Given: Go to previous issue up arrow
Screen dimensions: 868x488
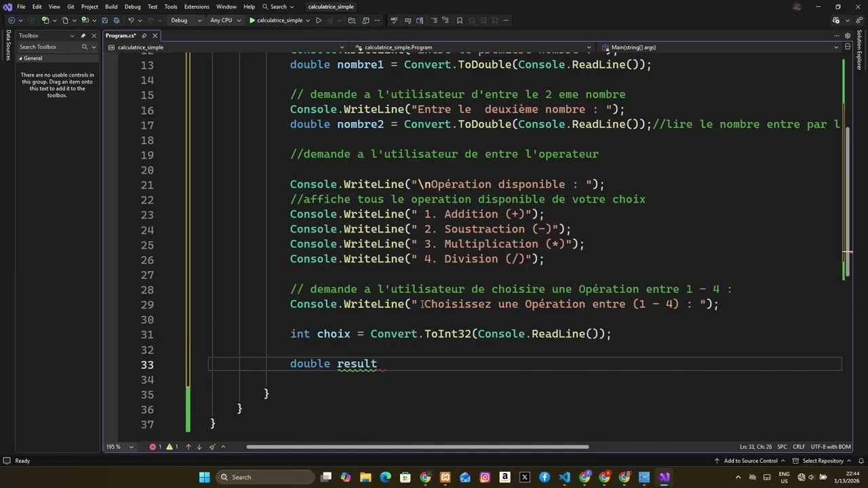Looking at the screenshot, I should pyautogui.click(x=189, y=447).
